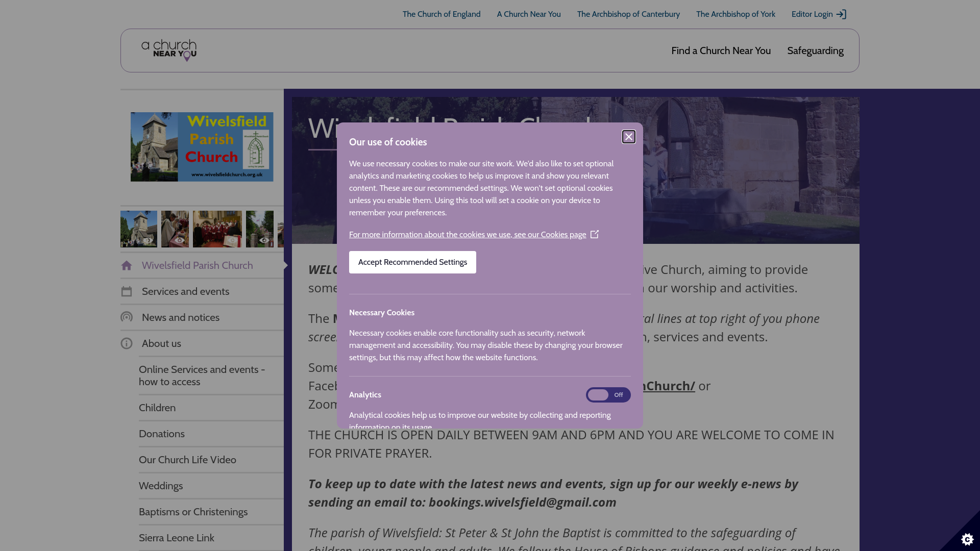Click the bookings.wivelsfield@gmail.com email text
This screenshot has height=551, width=980.
pos(522,502)
